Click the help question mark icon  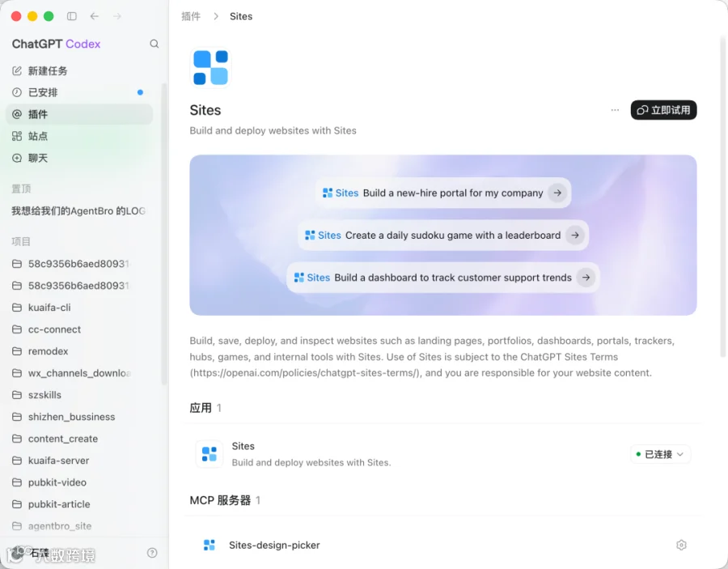tap(152, 553)
